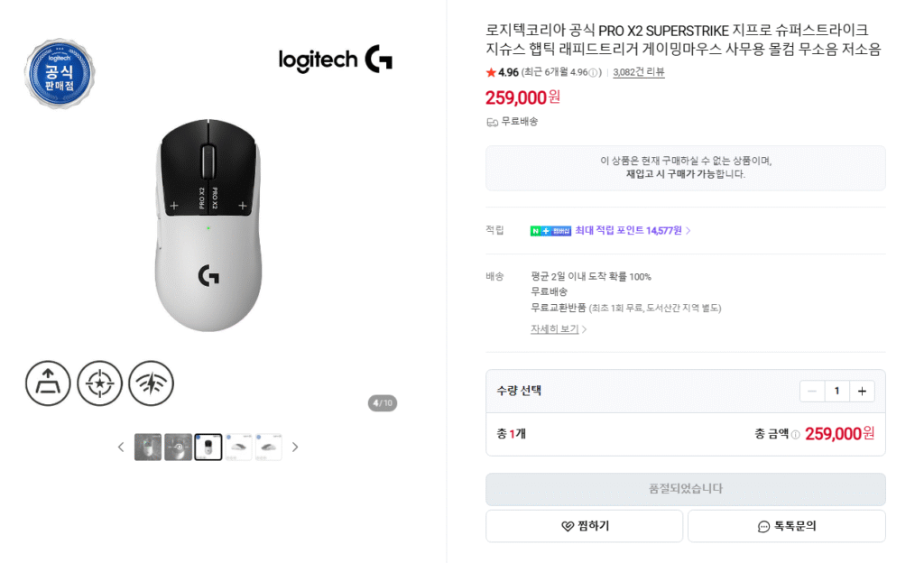
Task: Click the star-crosshair precision feature icon
Action: [x=99, y=383]
